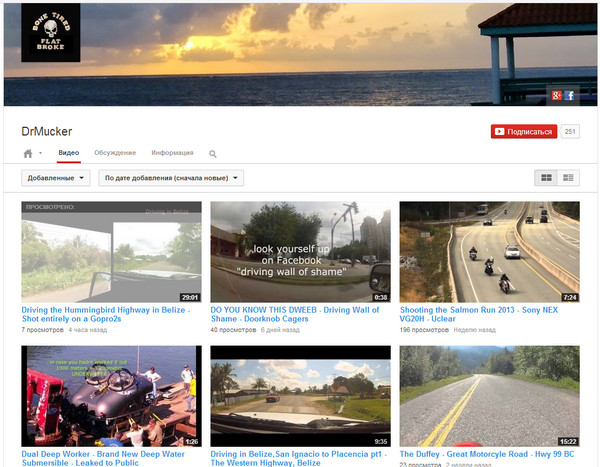
Task: Open DO YOU KNOW THIS DWEEB video title
Action: point(295,314)
